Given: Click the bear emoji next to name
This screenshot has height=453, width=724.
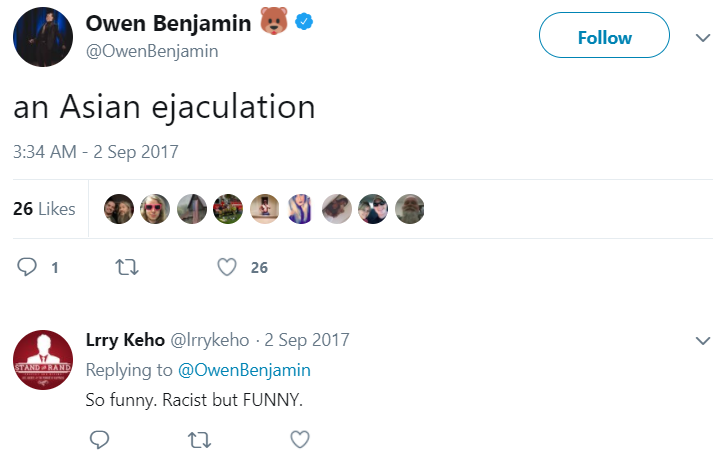Looking at the screenshot, I should tap(274, 20).
